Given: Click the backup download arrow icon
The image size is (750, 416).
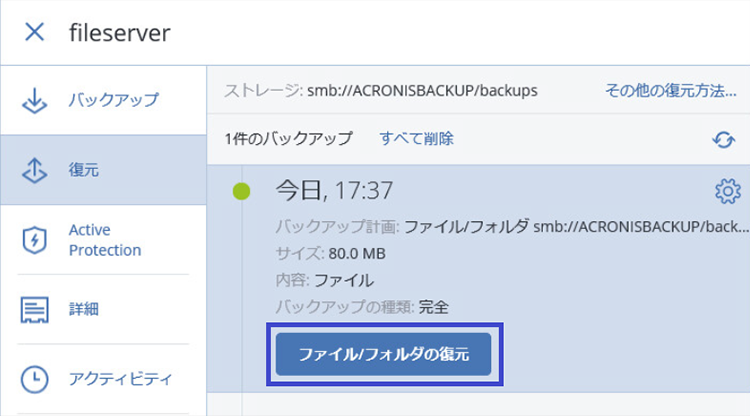Looking at the screenshot, I should click(x=35, y=101).
